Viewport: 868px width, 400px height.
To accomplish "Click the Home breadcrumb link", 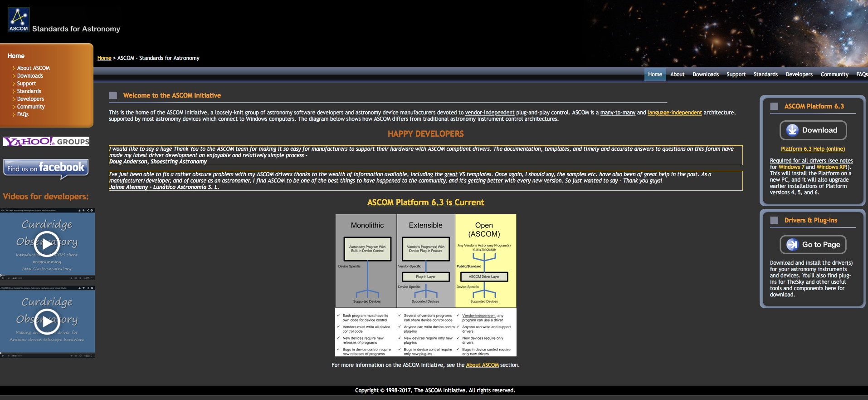I will [x=104, y=58].
